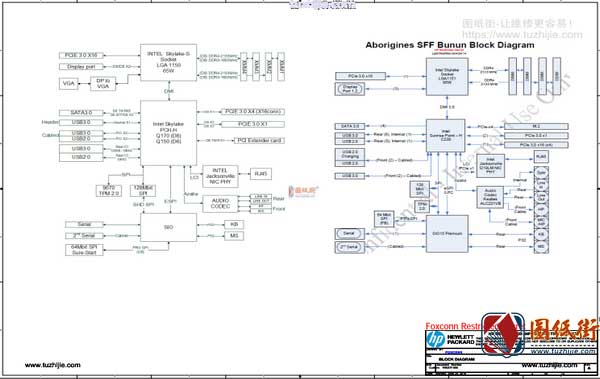This screenshot has height=379, width=600.
Task: Click the 2nd Serial oval connector in right diagram
Action: point(349,247)
